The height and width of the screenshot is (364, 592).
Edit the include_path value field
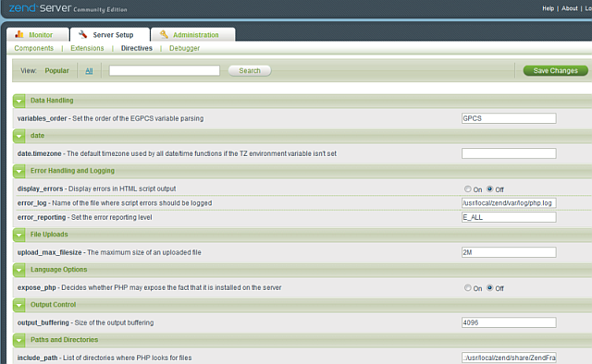[x=509, y=358]
